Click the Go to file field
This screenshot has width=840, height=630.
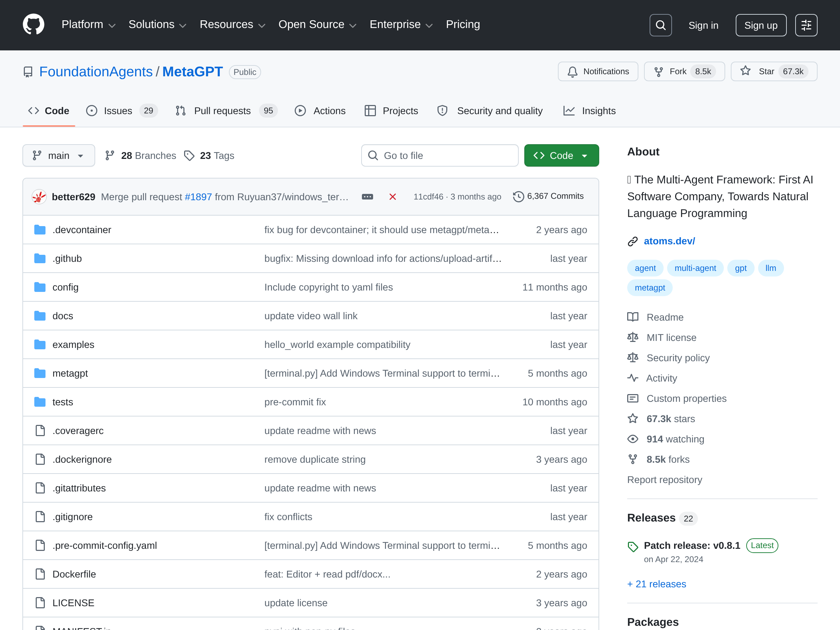click(440, 155)
